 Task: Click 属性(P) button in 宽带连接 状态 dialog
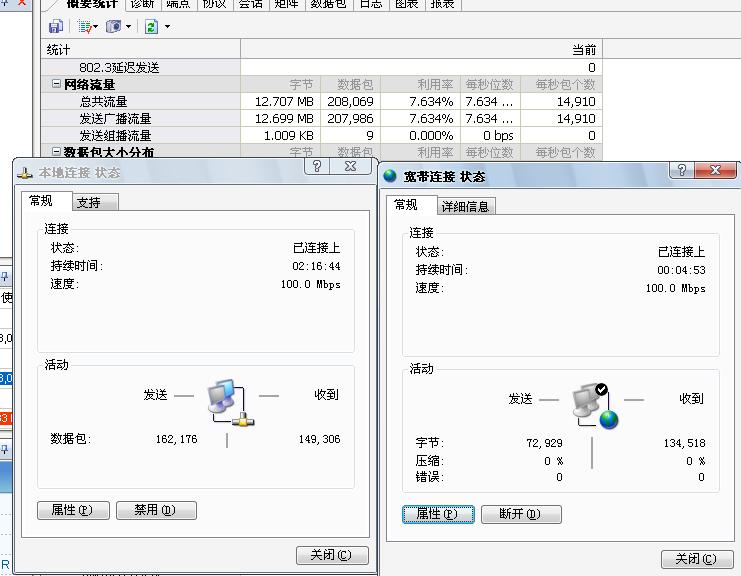click(x=438, y=514)
